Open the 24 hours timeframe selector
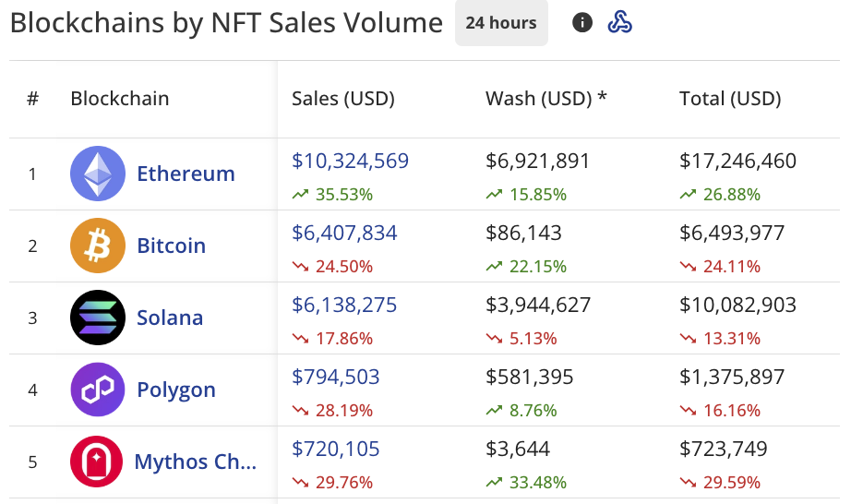The width and height of the screenshot is (851, 504). tap(501, 23)
